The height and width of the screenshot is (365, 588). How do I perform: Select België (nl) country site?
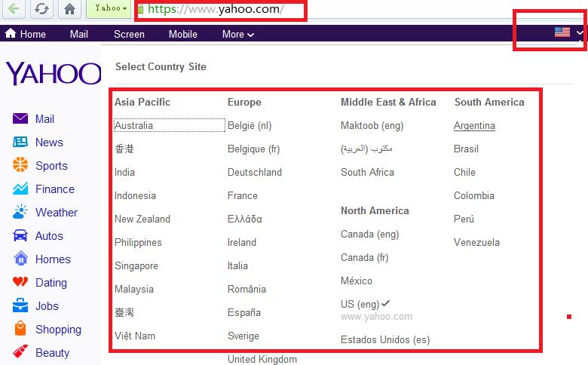point(250,126)
